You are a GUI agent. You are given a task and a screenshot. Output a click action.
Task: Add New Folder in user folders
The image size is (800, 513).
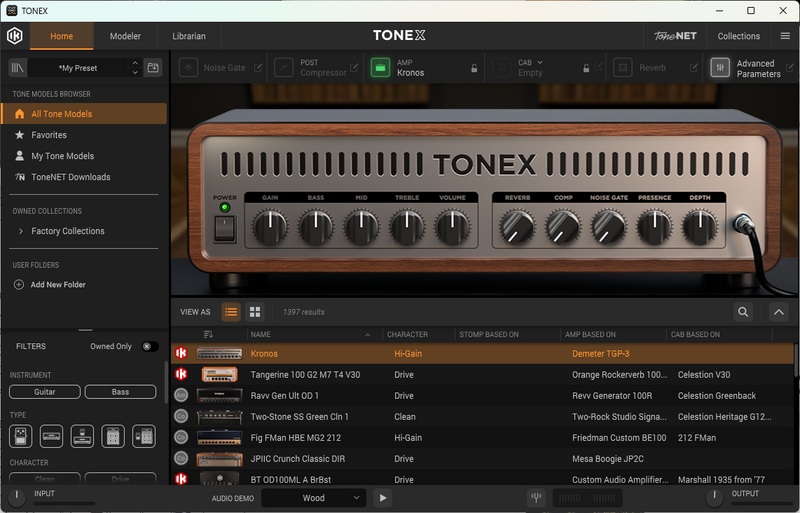49,284
